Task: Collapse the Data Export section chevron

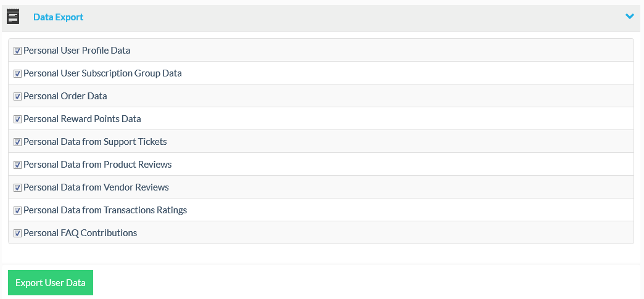Action: 629,17
